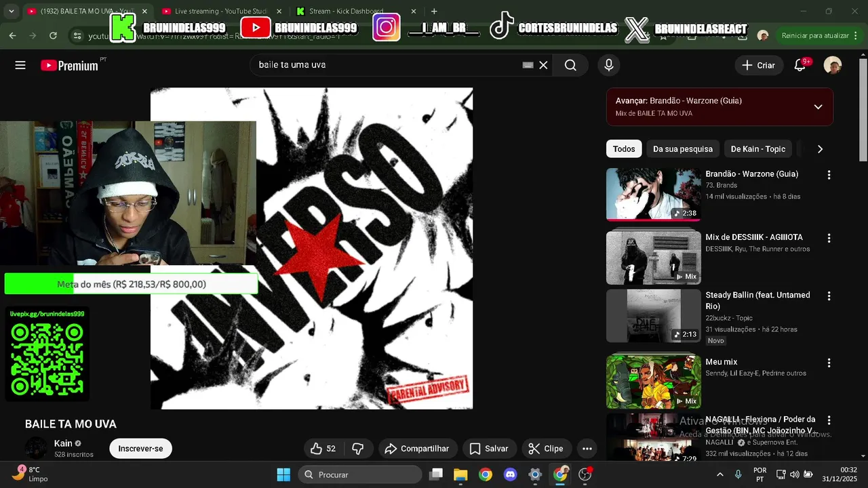Open the YouTube hamburger guide menu

point(20,65)
